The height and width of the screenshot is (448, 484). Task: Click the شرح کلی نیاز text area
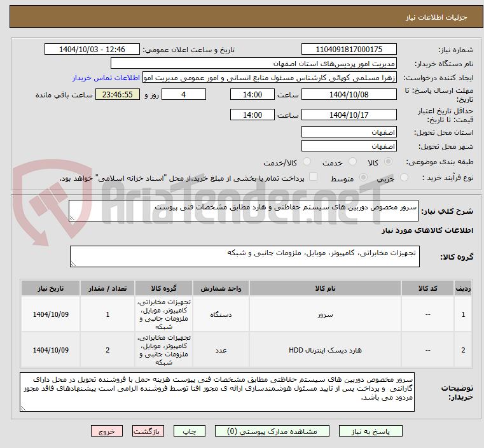(244, 211)
